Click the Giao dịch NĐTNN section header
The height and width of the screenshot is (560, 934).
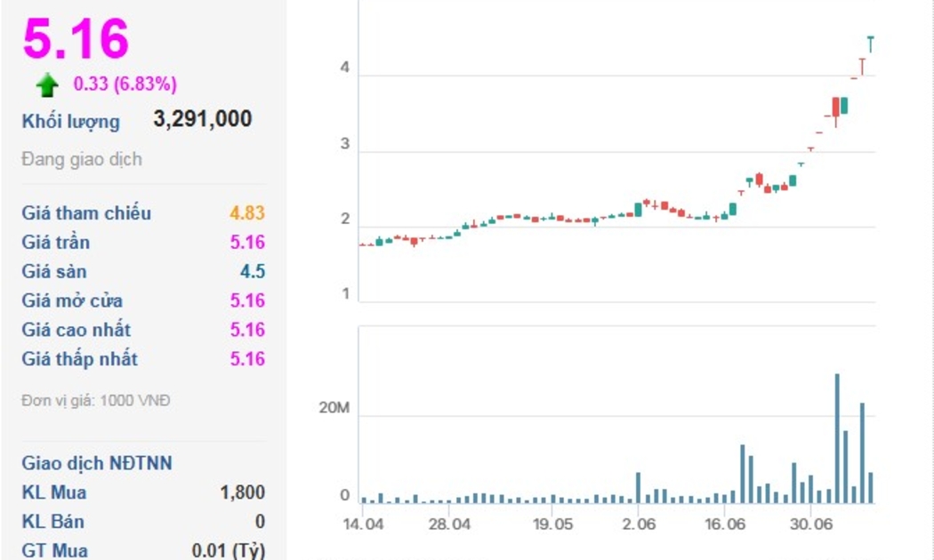(97, 463)
